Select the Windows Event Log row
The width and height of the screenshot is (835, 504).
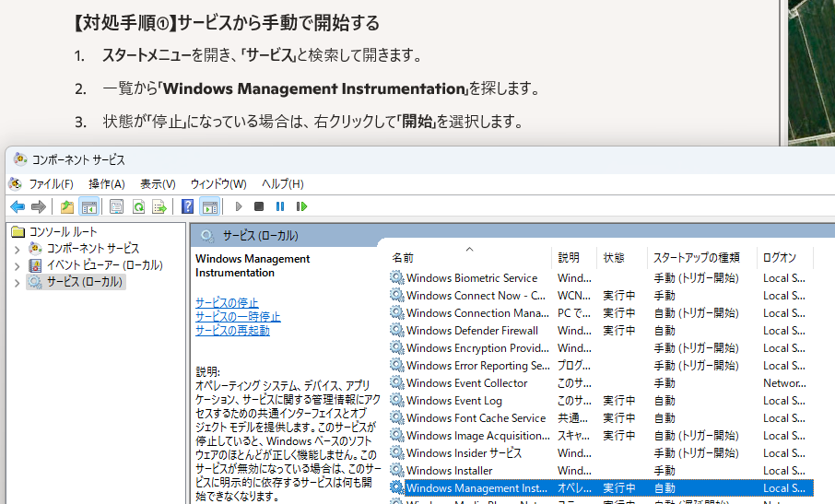coord(601,400)
